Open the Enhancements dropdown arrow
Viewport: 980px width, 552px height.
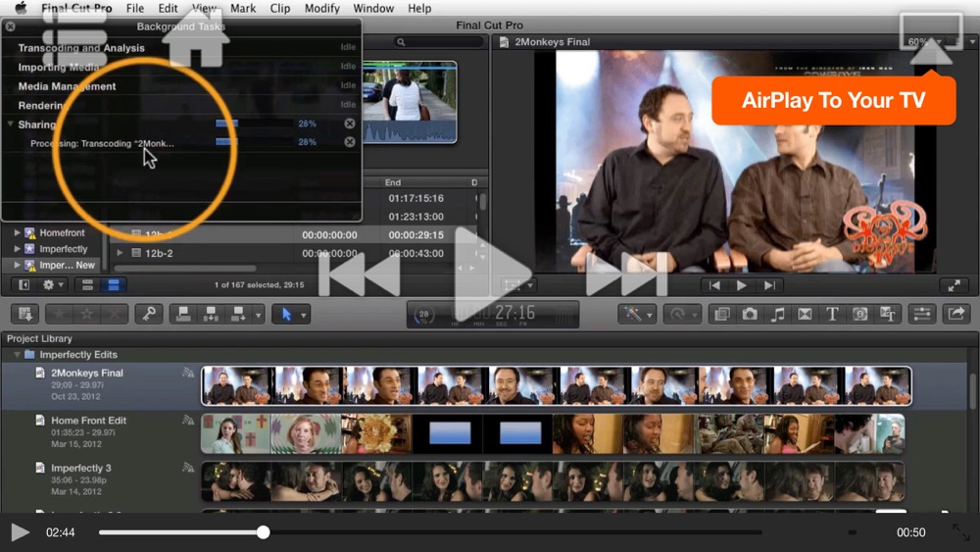[650, 315]
